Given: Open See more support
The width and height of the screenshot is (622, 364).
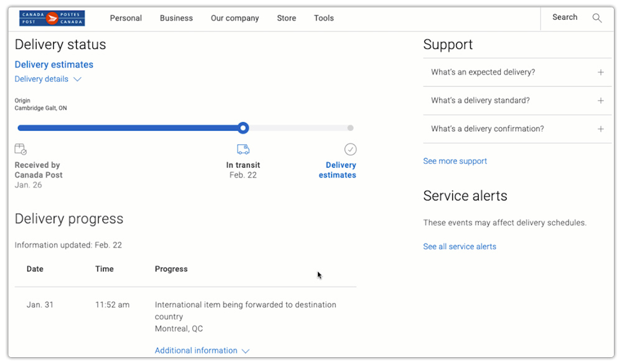Looking at the screenshot, I should pyautogui.click(x=455, y=161).
